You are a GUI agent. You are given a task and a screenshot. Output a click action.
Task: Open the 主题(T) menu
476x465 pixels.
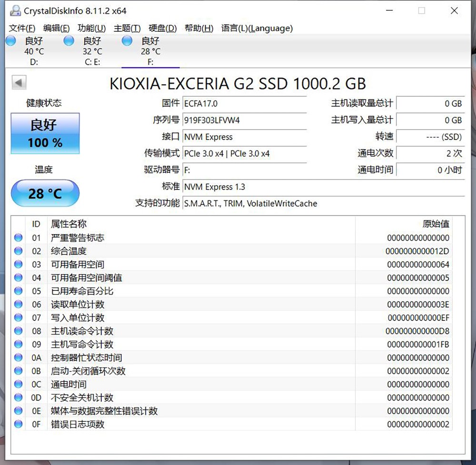tap(127, 28)
